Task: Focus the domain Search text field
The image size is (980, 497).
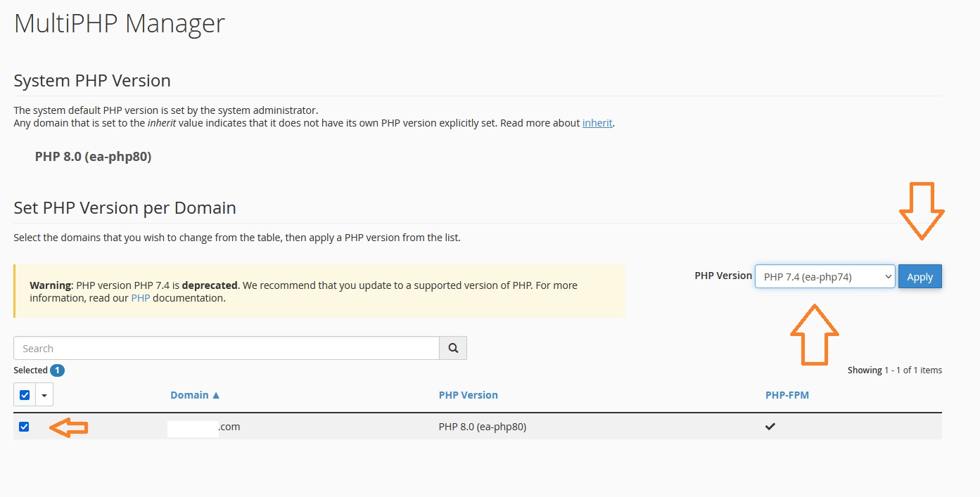Action: click(x=227, y=348)
